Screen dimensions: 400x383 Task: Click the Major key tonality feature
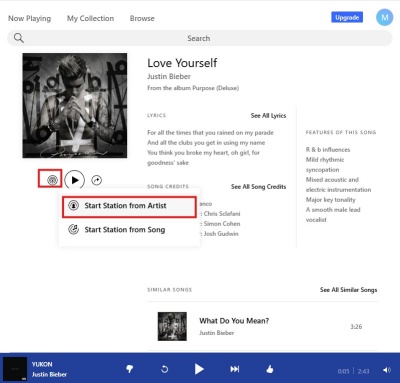[x=331, y=200]
